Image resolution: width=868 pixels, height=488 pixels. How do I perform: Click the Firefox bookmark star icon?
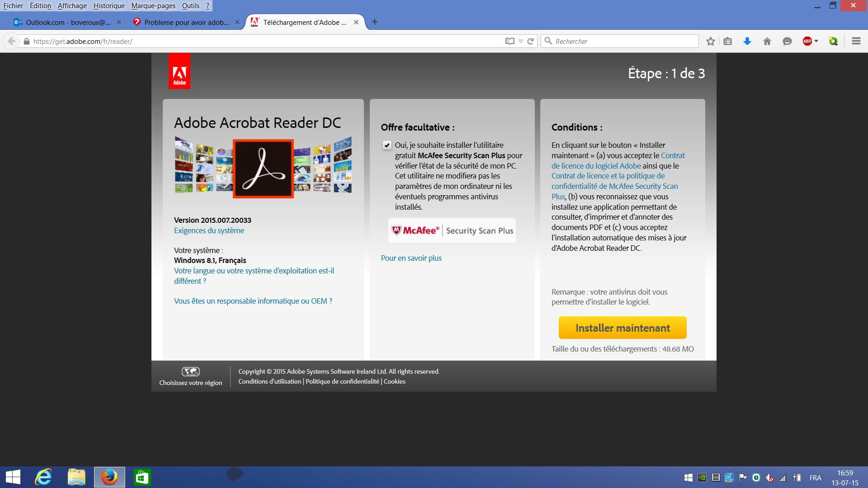[710, 41]
